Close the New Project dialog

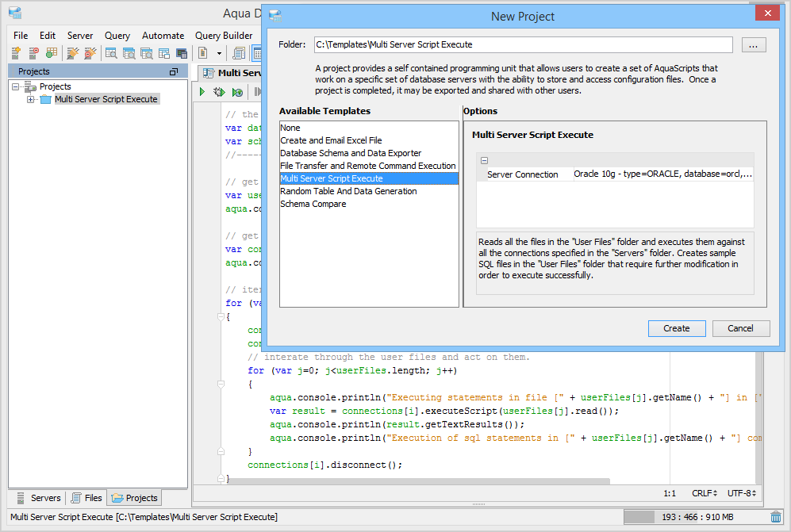click(768, 13)
